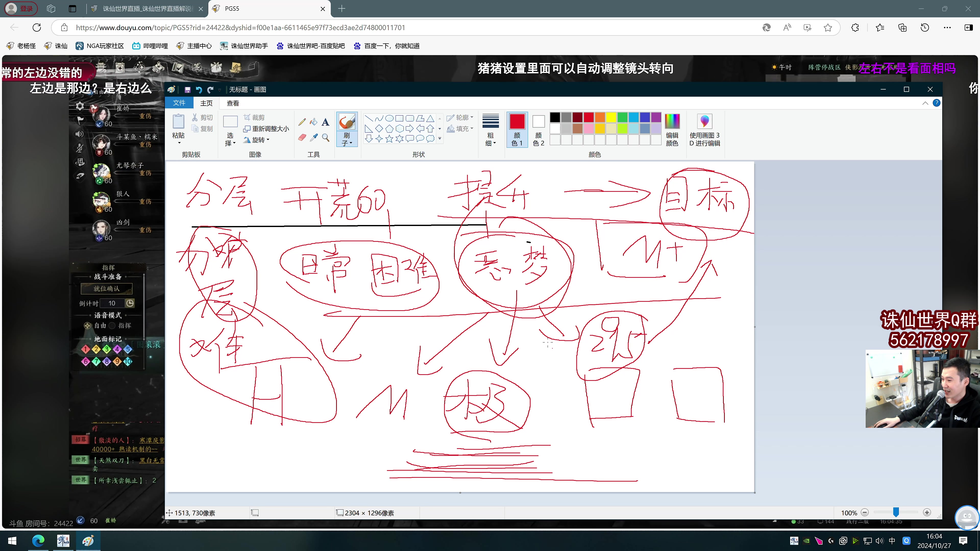Activate Color 2 selector
This screenshot has height=551, width=980.
click(x=538, y=130)
